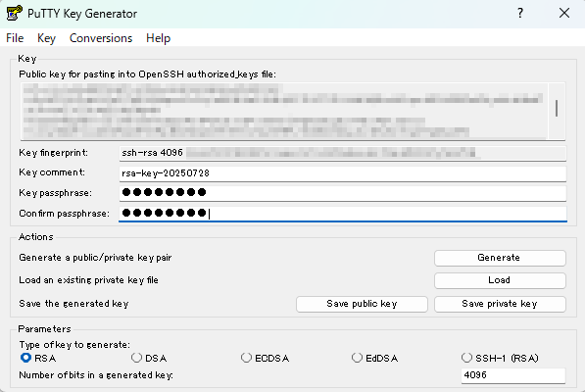
Task: Click the 'Key comment:' label
Action: pyautogui.click(x=52, y=172)
